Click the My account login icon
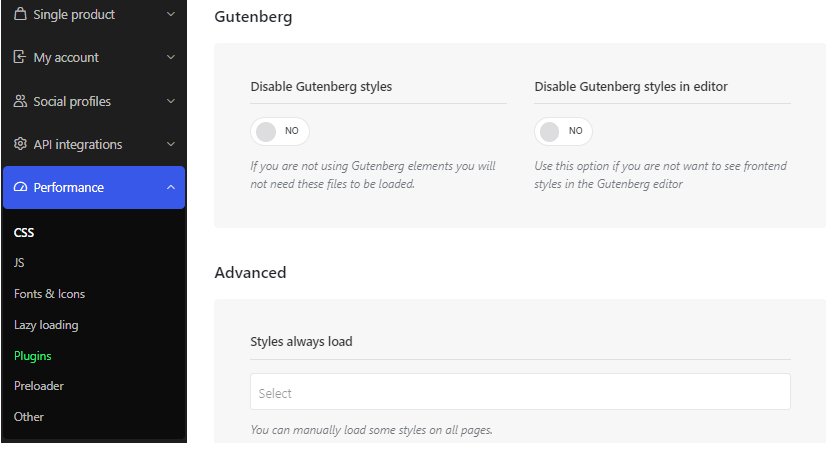 [19, 57]
